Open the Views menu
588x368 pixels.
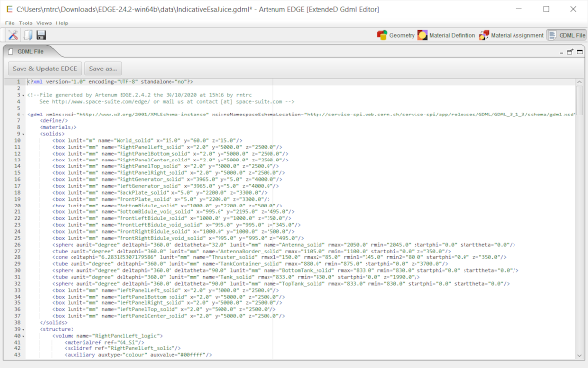pyautogui.click(x=44, y=23)
